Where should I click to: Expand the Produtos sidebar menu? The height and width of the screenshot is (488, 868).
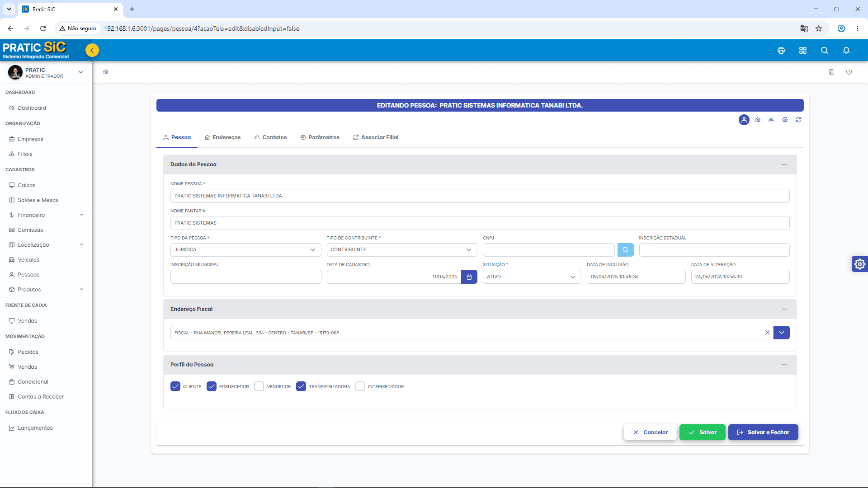[46, 290]
